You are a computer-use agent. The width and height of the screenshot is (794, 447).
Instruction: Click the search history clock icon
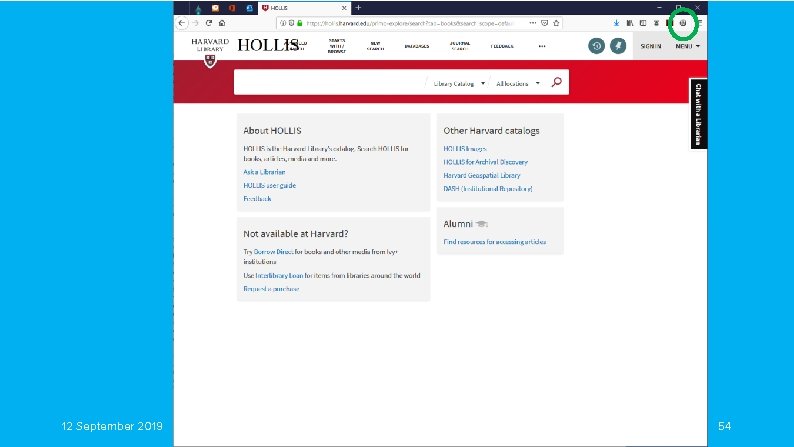(x=597, y=46)
